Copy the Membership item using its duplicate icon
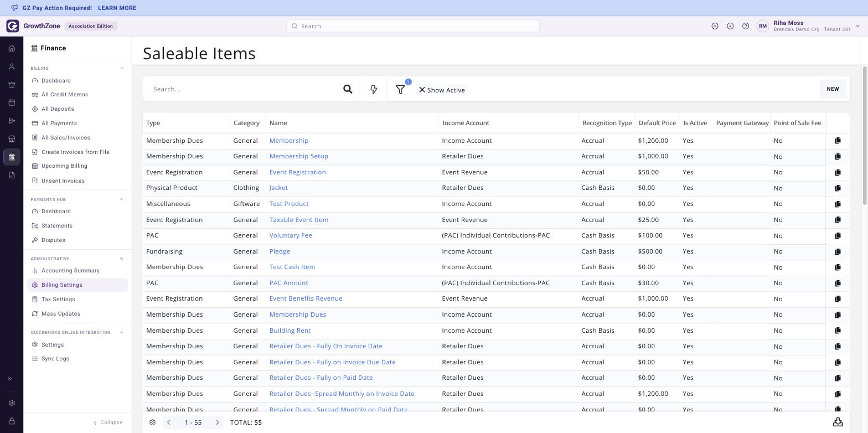 pyautogui.click(x=838, y=141)
